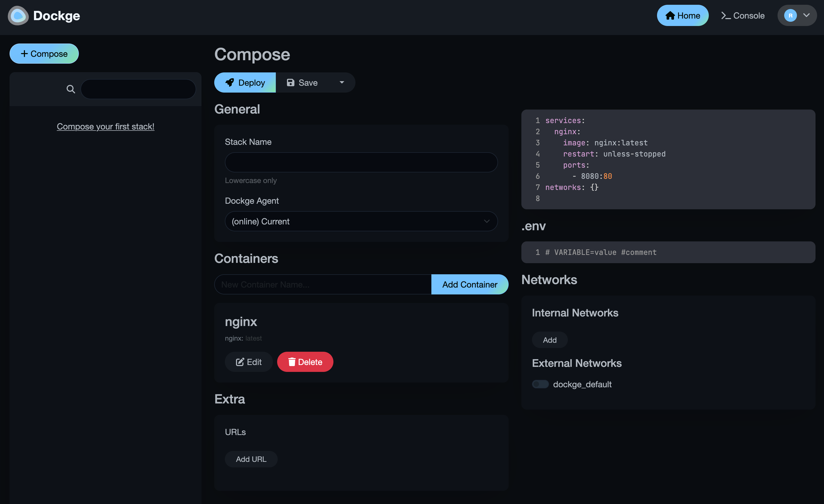The height and width of the screenshot is (504, 824).
Task: Click the '- 8080:80' ports line
Action: tap(592, 176)
